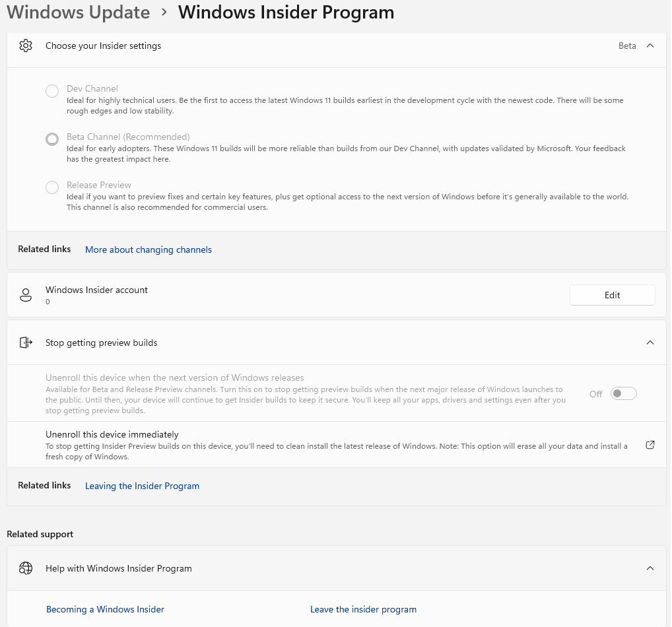Screen dimensions: 672x627
Task: Open the external link icon for unenrolling immediately
Action: pos(650,445)
